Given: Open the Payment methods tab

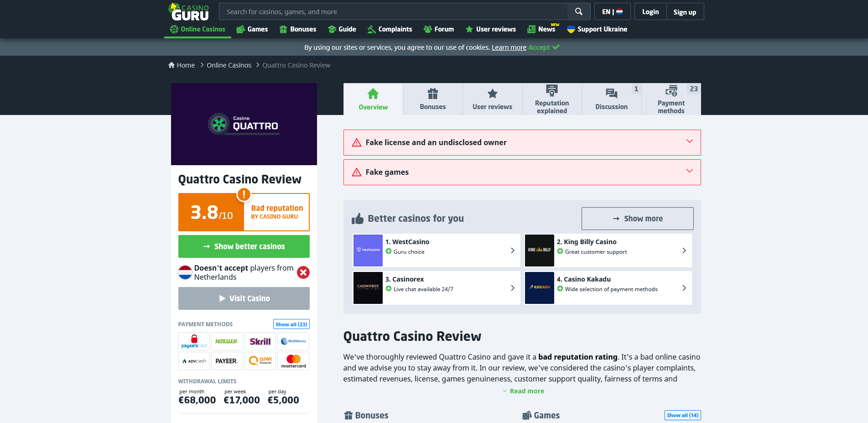Looking at the screenshot, I should 671,99.
